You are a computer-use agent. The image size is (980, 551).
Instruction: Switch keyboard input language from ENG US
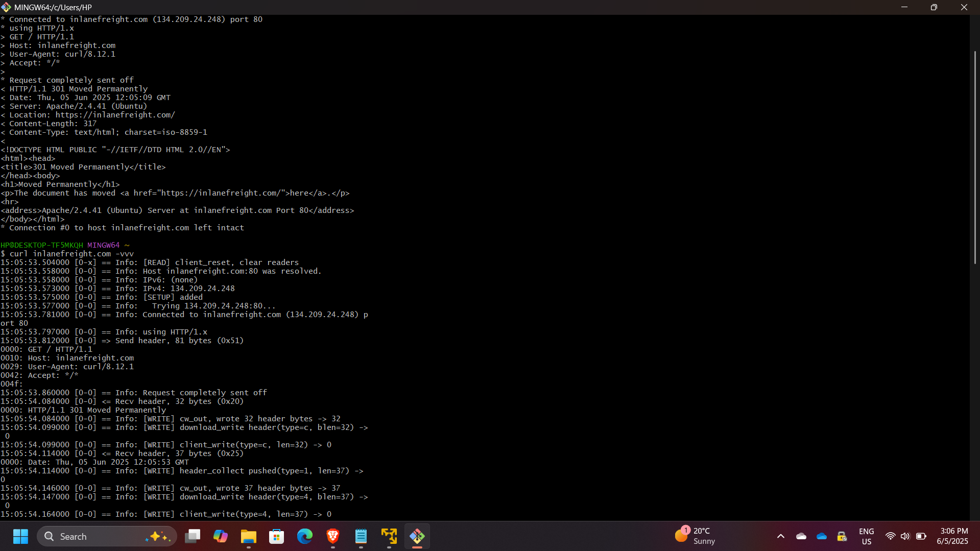click(867, 536)
